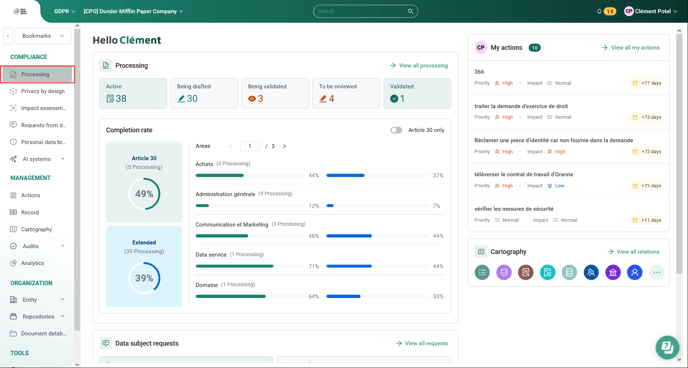
Task: Open Document database in the sidebar
Action: pyautogui.click(x=38, y=333)
